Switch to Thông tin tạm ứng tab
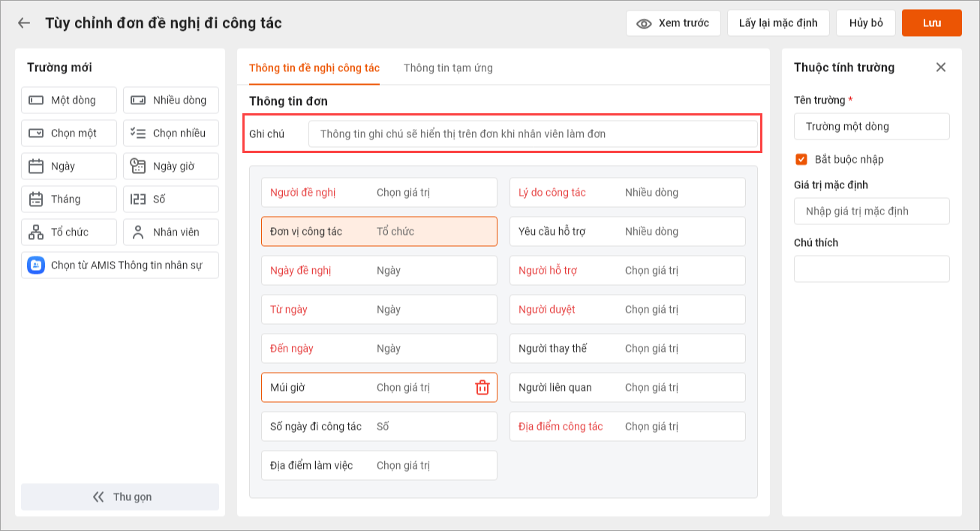 (x=448, y=68)
